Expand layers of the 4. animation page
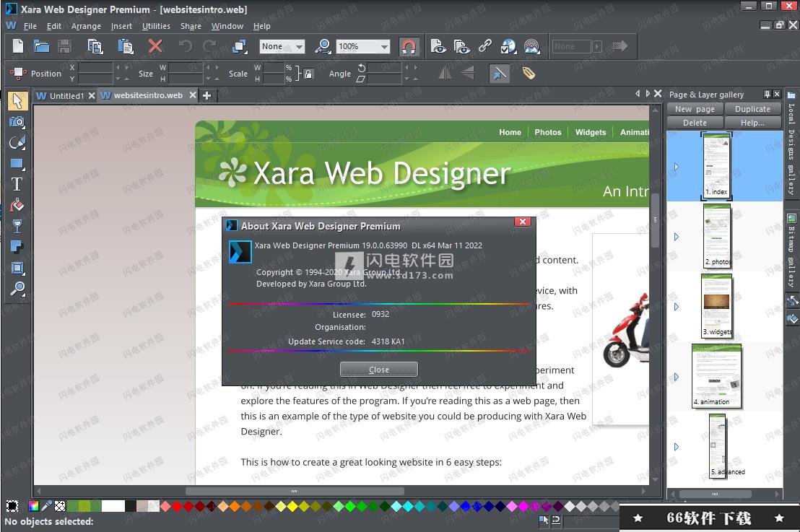 [x=677, y=377]
